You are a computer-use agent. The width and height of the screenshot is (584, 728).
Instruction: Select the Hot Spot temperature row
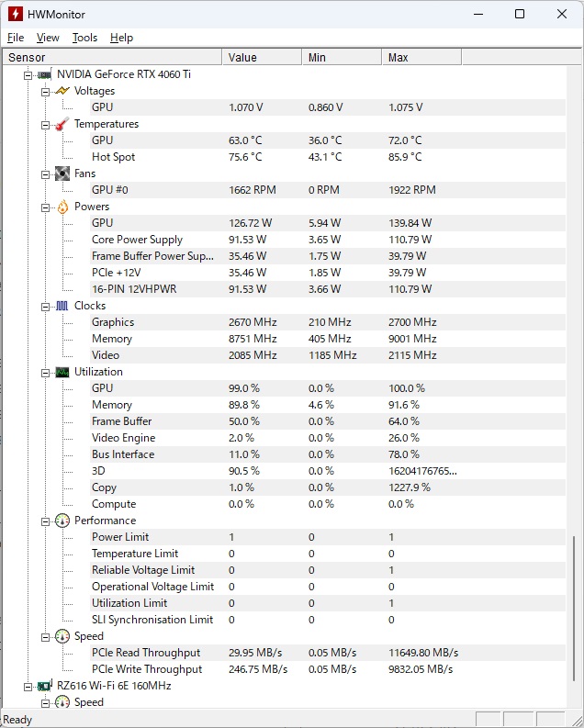(x=113, y=157)
